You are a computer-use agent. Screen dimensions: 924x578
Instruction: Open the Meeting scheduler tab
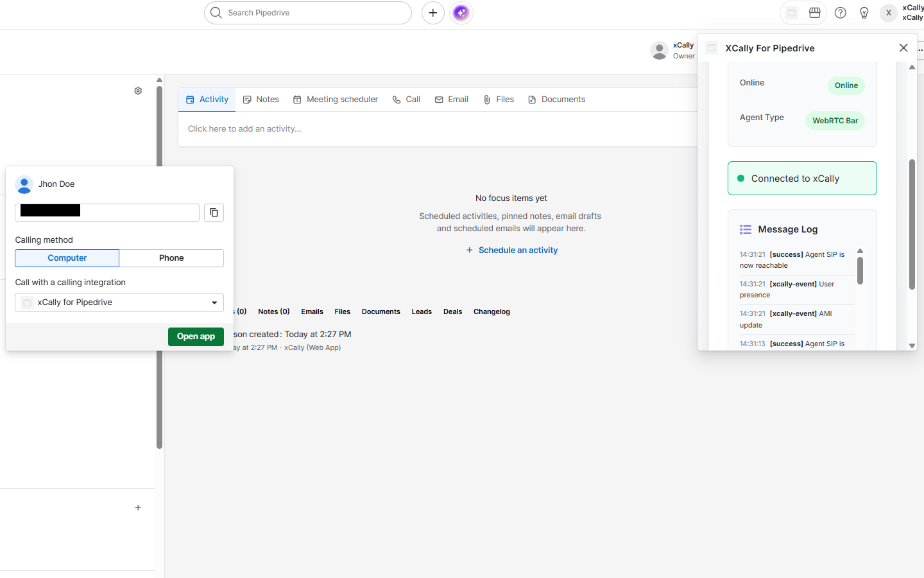click(336, 100)
